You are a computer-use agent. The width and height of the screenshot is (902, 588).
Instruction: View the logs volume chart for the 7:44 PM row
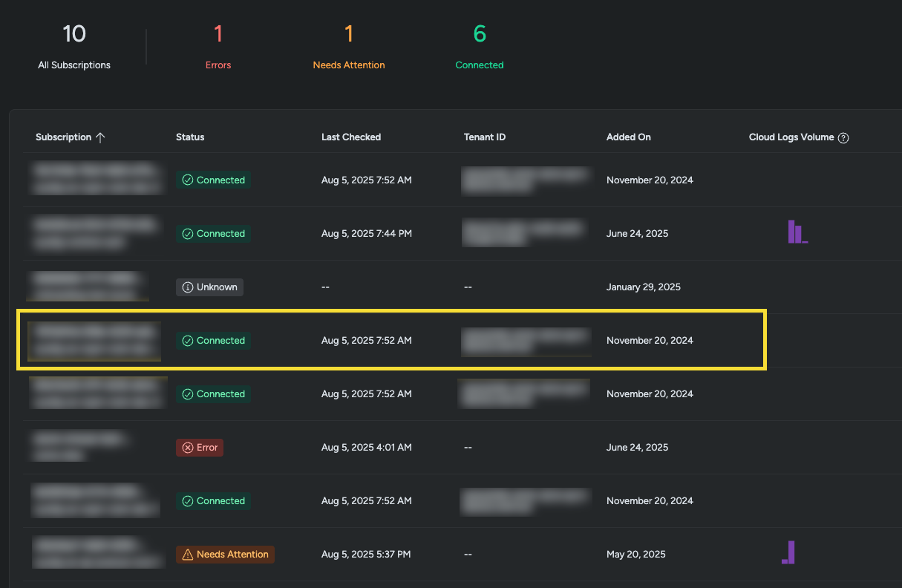[797, 232]
